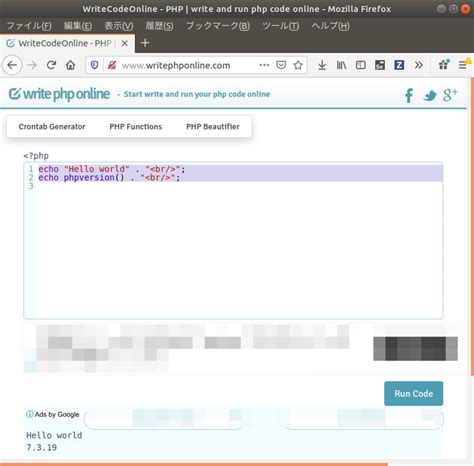Open the Twitter bird icon
This screenshot has width=474, height=466.
click(x=430, y=96)
